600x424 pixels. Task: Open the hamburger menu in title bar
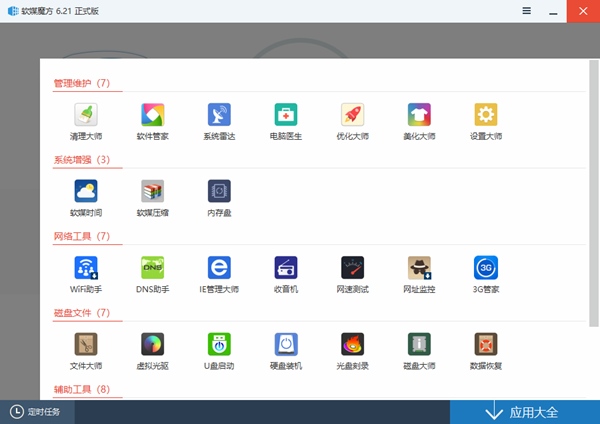click(527, 10)
